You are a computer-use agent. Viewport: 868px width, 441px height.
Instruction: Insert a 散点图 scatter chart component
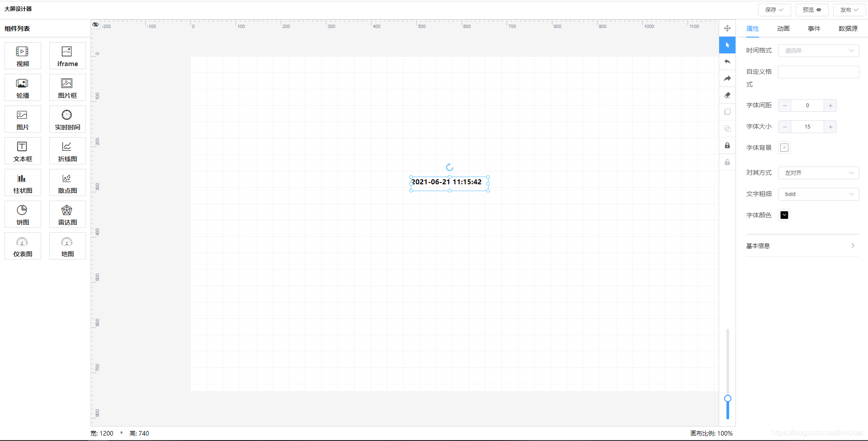click(x=67, y=182)
